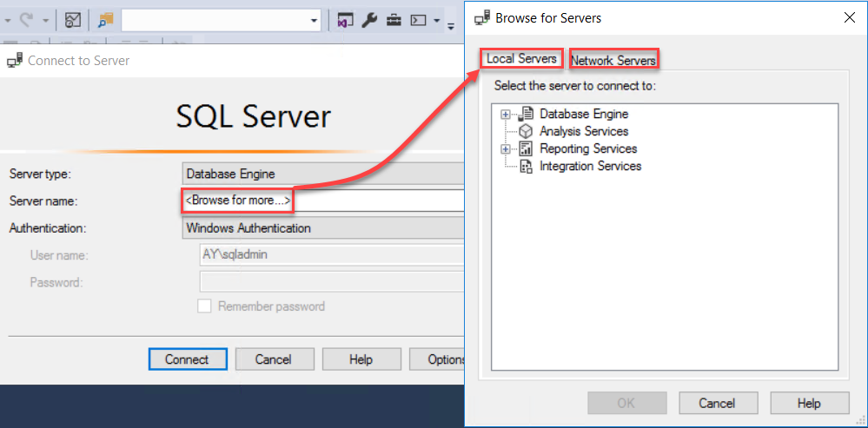Toggle the Remember password checkbox
The height and width of the screenshot is (428, 868).
click(x=205, y=306)
